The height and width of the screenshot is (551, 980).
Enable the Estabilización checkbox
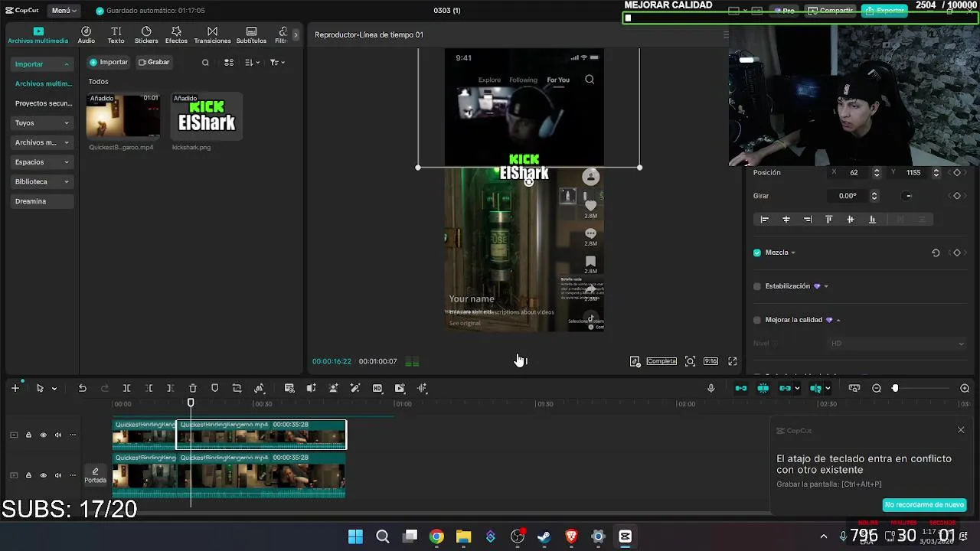point(757,286)
